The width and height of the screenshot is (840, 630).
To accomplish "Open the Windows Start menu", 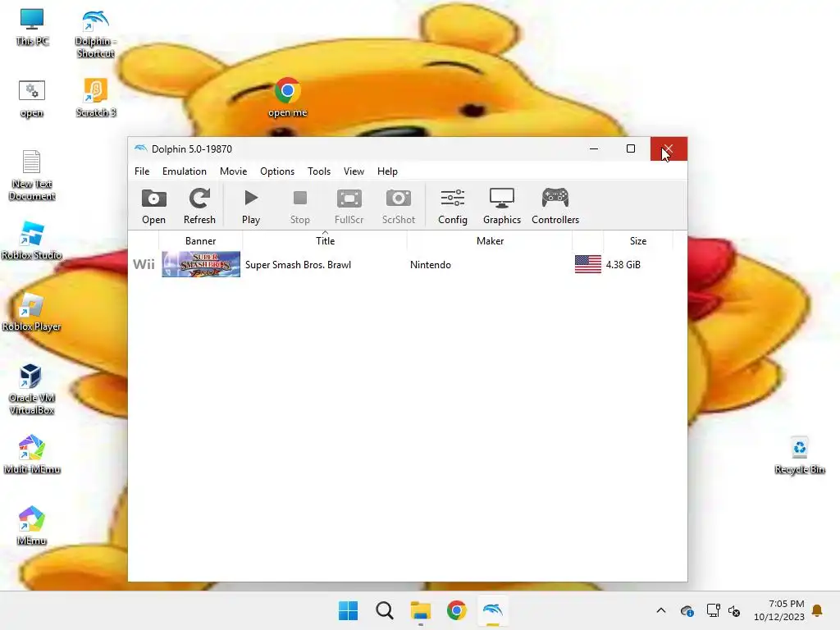I will 348,610.
